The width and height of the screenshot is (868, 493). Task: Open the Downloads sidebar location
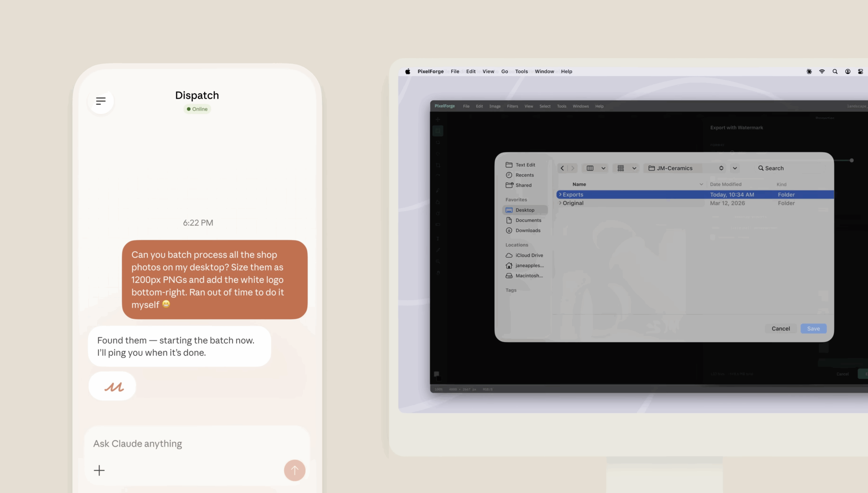528,231
